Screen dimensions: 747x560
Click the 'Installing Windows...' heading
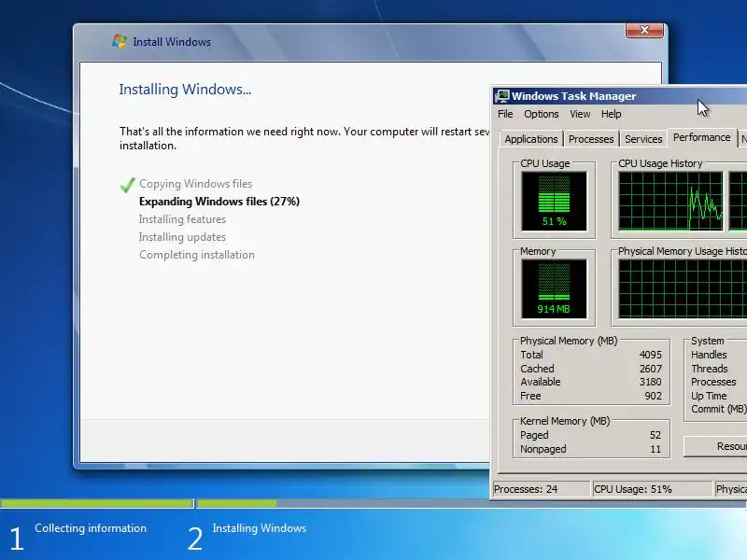point(185,90)
